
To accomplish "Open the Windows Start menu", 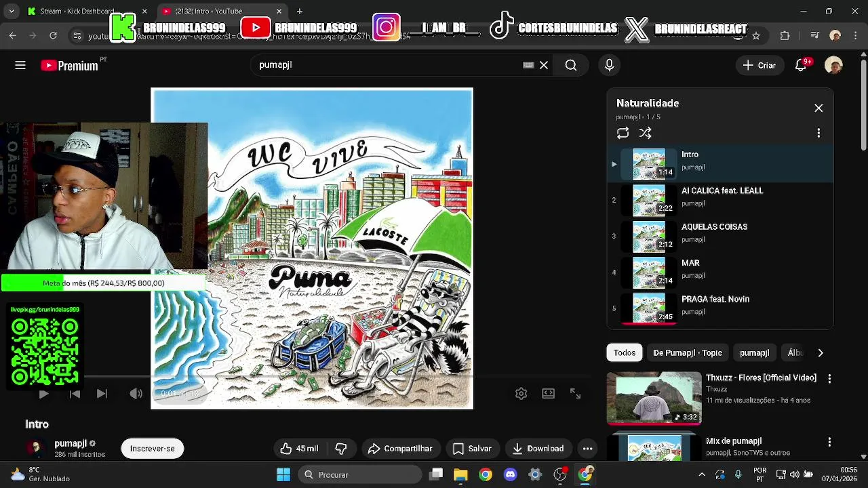I will point(283,474).
